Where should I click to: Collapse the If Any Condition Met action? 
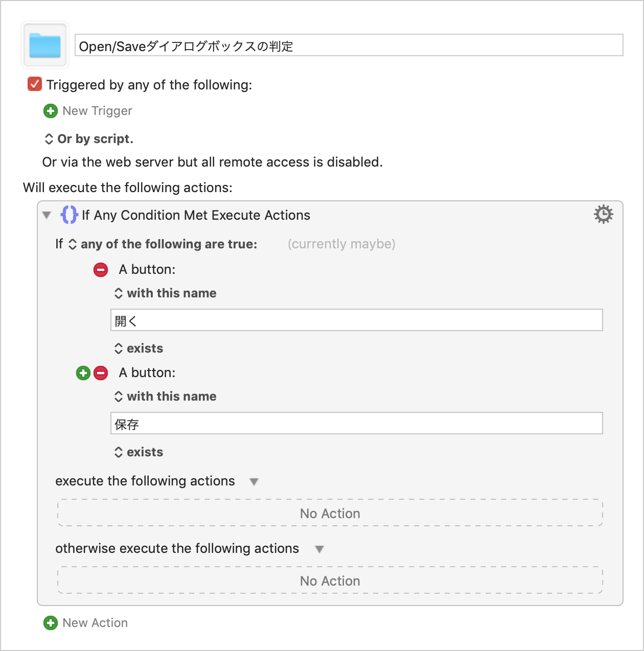point(47,215)
